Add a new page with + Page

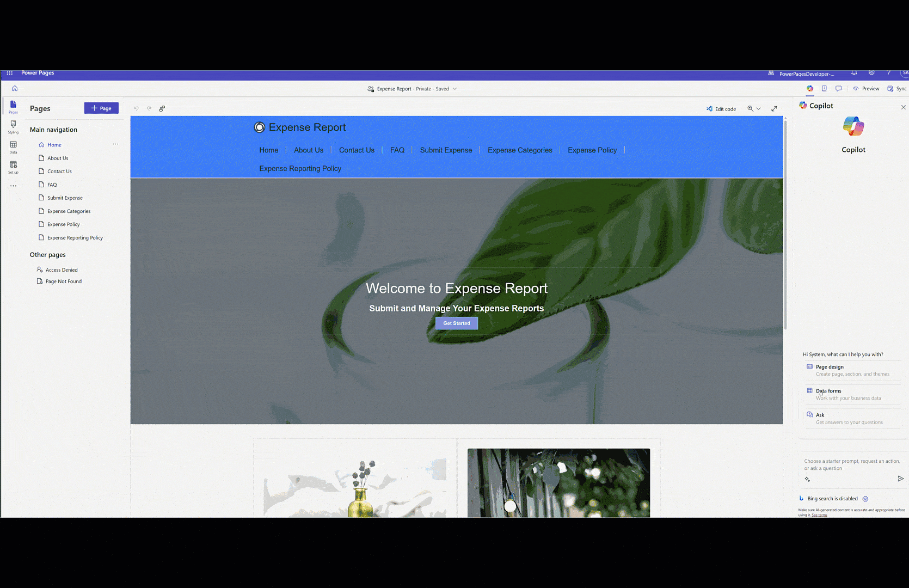click(101, 108)
